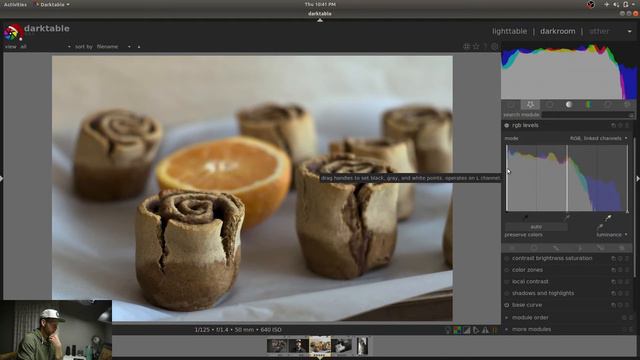Open preserve colors luminance dropdown

(x=611, y=235)
